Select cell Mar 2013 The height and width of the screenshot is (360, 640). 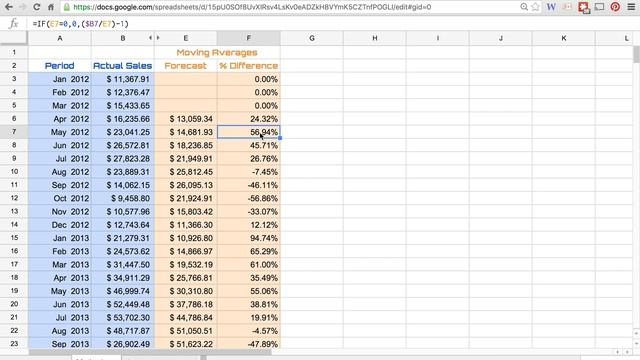click(x=60, y=264)
